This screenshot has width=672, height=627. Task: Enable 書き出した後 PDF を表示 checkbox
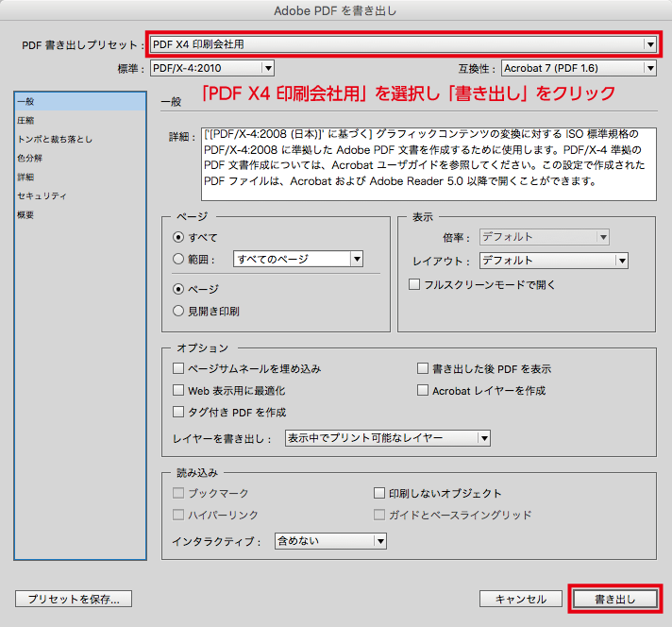point(423,368)
